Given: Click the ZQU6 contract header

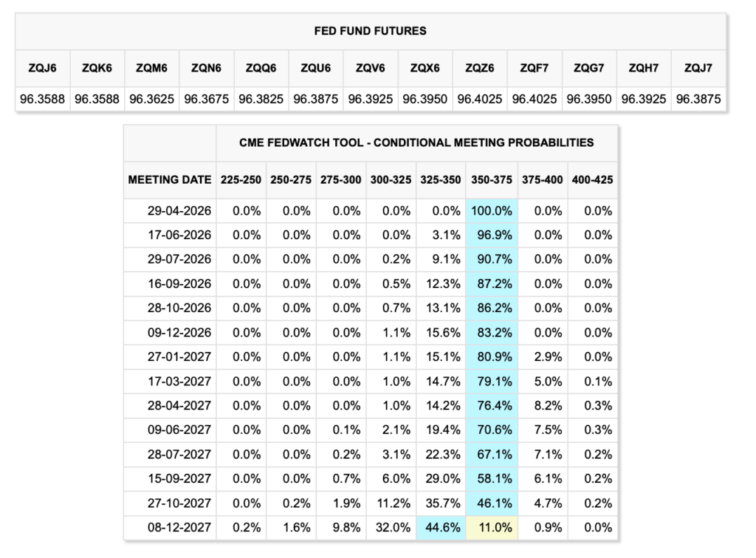Looking at the screenshot, I should click(x=316, y=68).
